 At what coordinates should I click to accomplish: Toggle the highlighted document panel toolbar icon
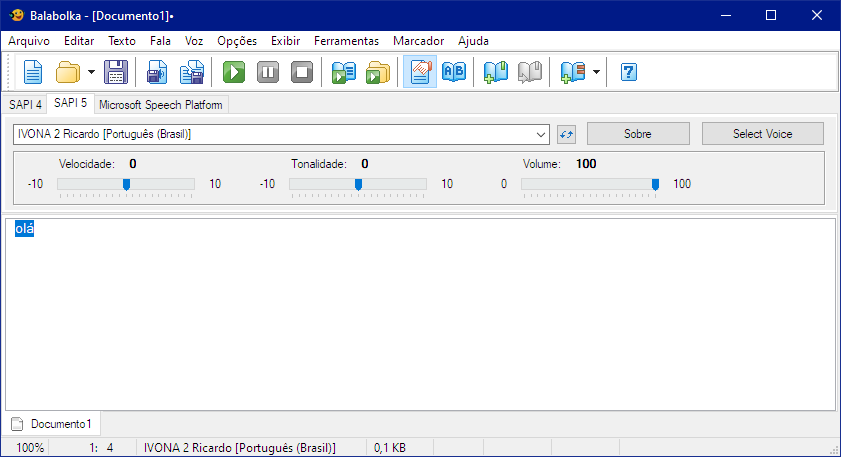(x=420, y=72)
